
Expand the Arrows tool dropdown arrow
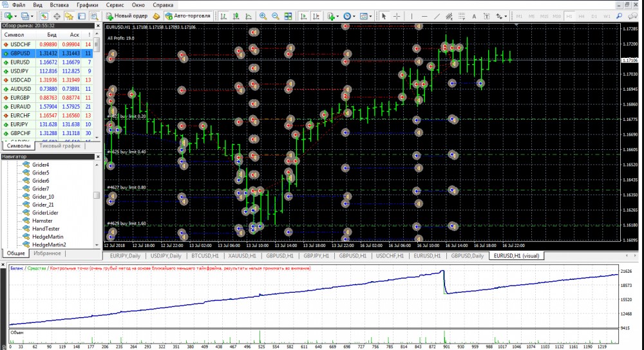[506, 17]
